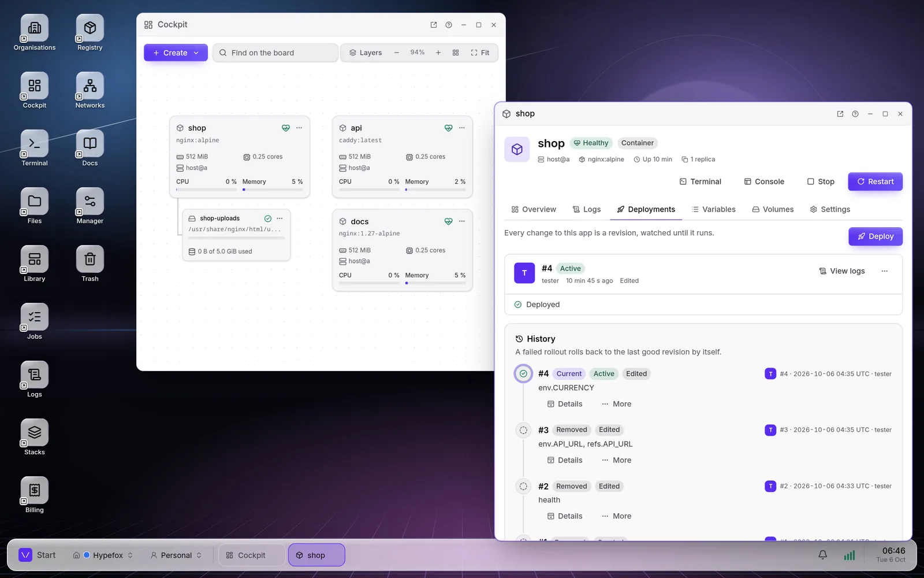This screenshot has height=578, width=924.
Task: Open the Trash desktop icon
Action: click(x=90, y=264)
